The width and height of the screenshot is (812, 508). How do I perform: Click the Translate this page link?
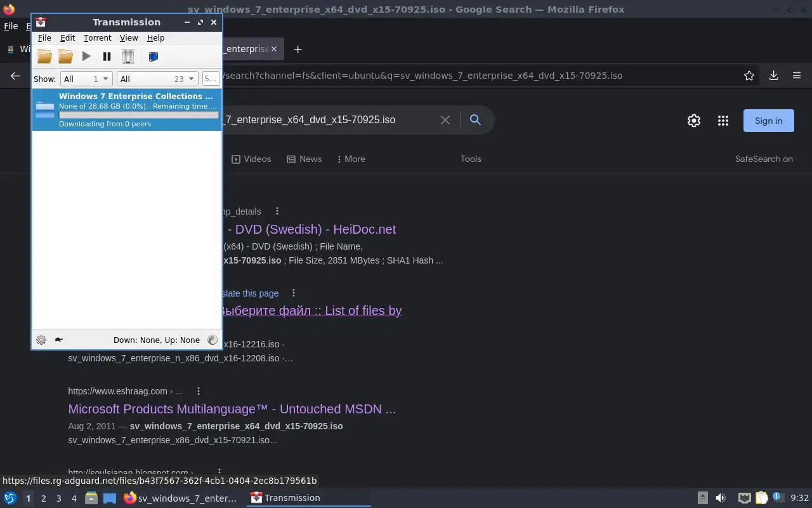251,293
